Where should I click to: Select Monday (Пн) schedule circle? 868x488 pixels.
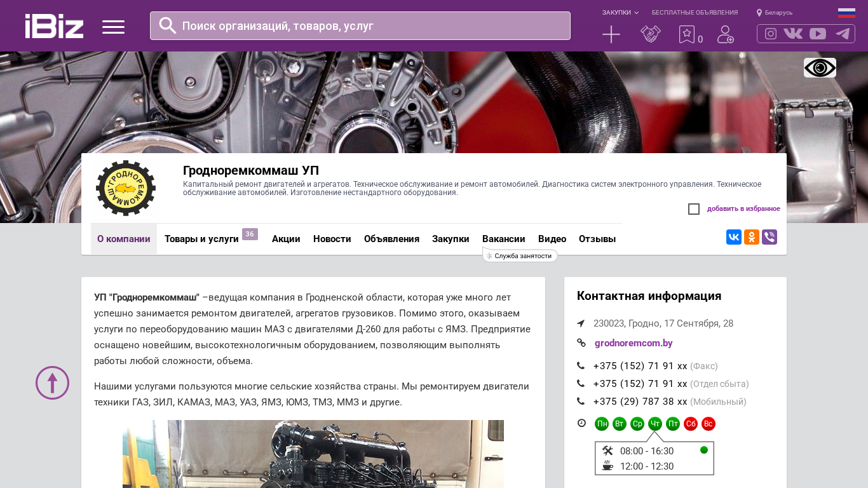602,424
